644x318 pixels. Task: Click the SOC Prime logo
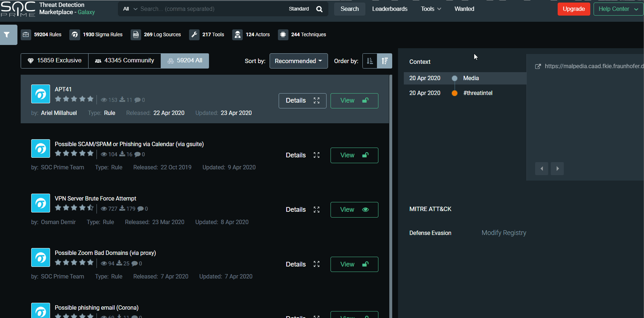pyautogui.click(x=18, y=9)
